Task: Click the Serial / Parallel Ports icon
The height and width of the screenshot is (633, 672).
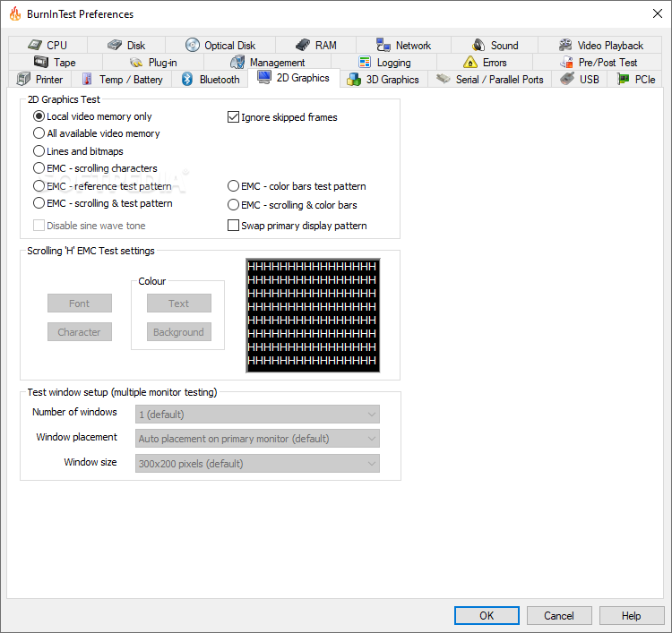Action: [444, 79]
